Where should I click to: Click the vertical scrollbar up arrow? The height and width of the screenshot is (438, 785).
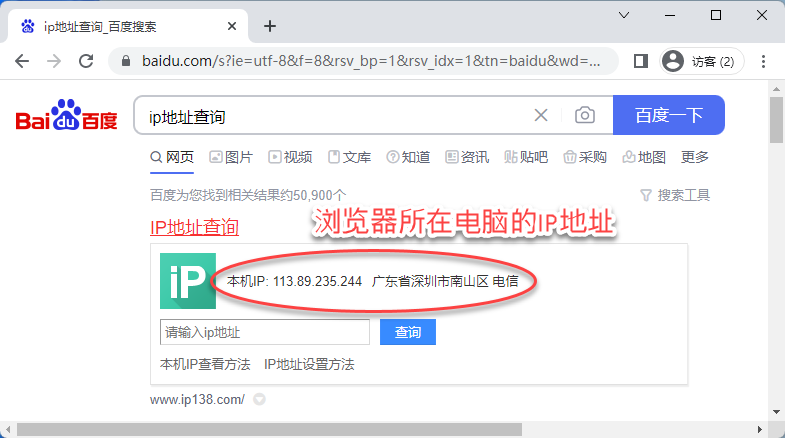click(776, 89)
